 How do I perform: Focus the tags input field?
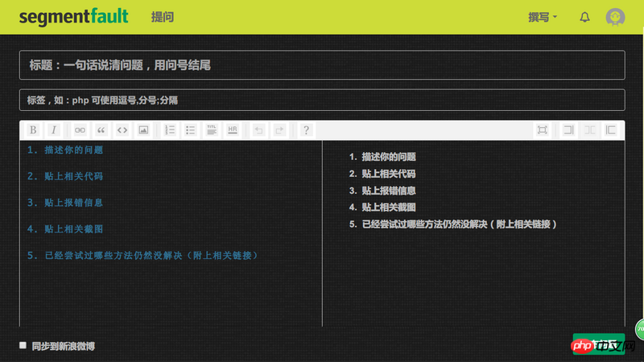[322, 100]
